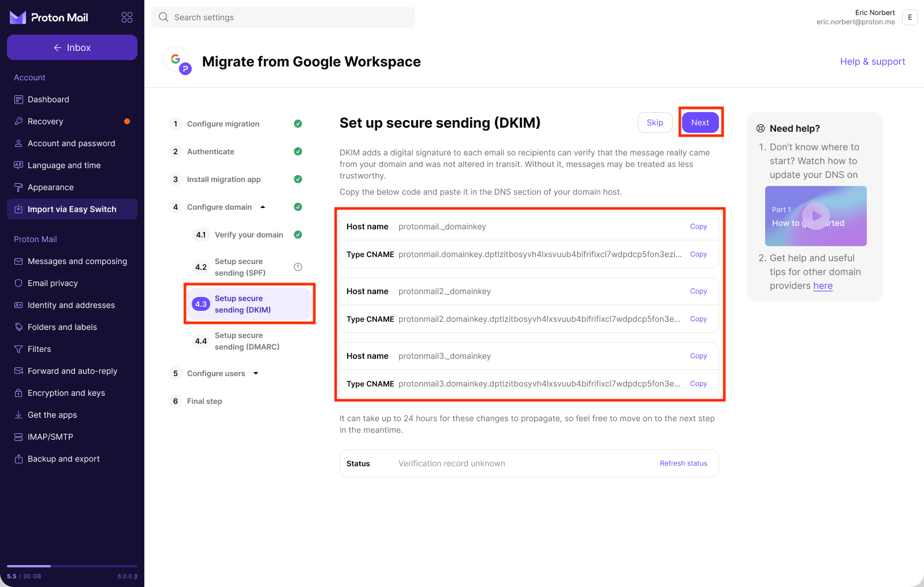Click the Google Workspace migration logo
This screenshot has height=587, width=924.
click(x=177, y=61)
